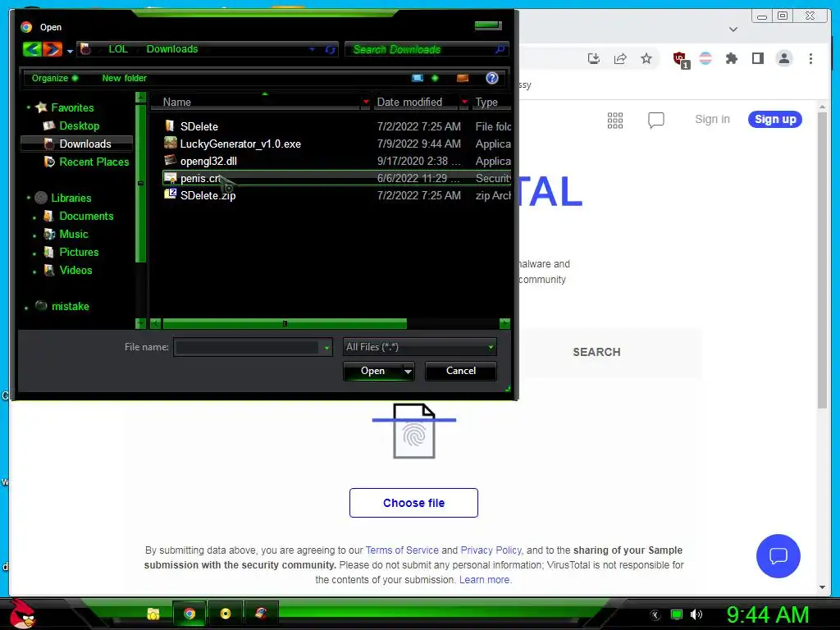
Task: Open the All Files type dropdown
Action: [419, 347]
